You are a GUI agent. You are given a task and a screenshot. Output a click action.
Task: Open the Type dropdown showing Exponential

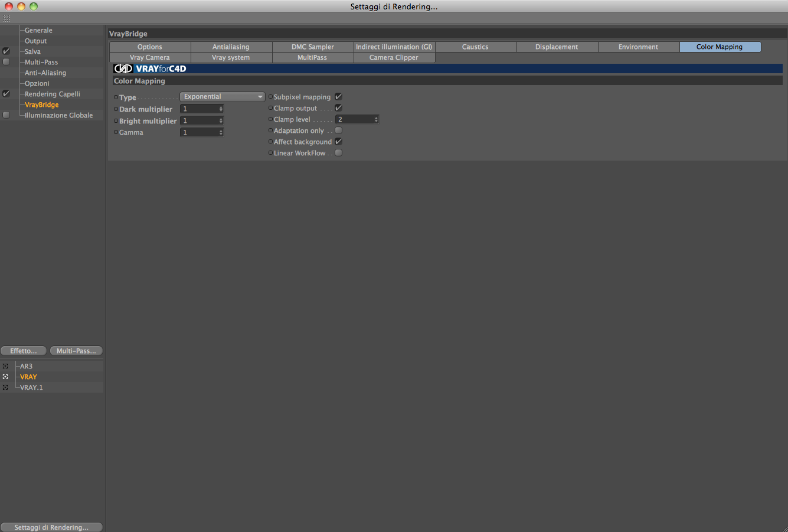click(223, 97)
